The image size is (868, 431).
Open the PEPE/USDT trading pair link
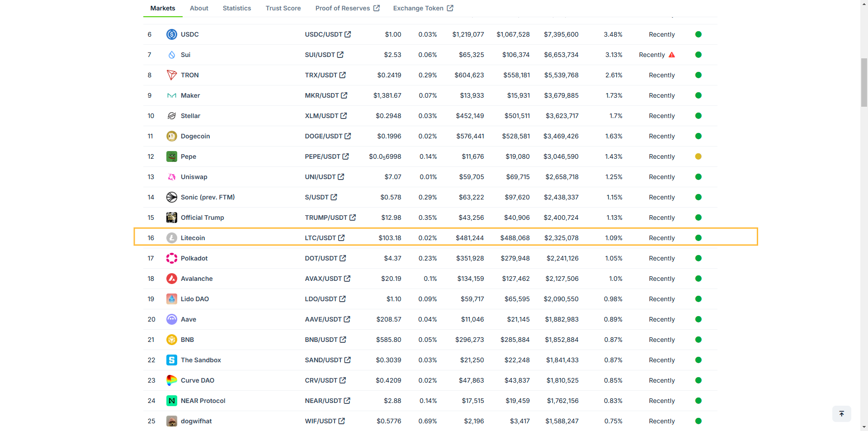pos(327,156)
